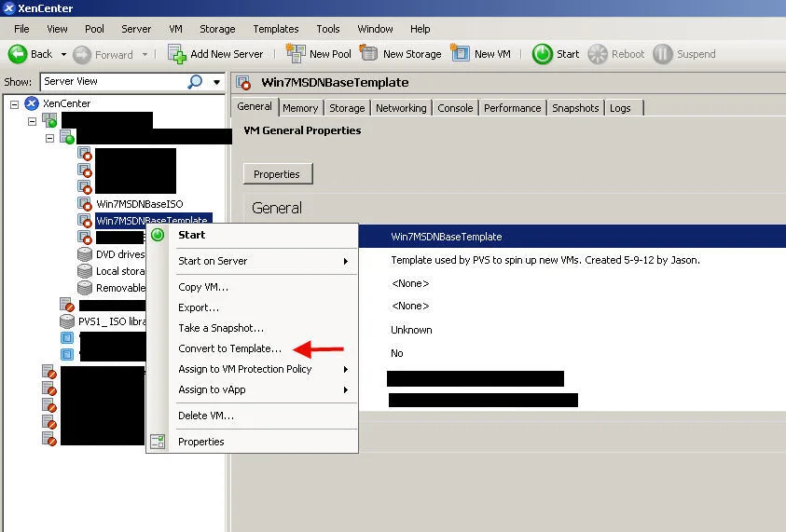Screen dimensions: 786x532
Task: Click the search magnifier in Server View box
Action: click(195, 81)
